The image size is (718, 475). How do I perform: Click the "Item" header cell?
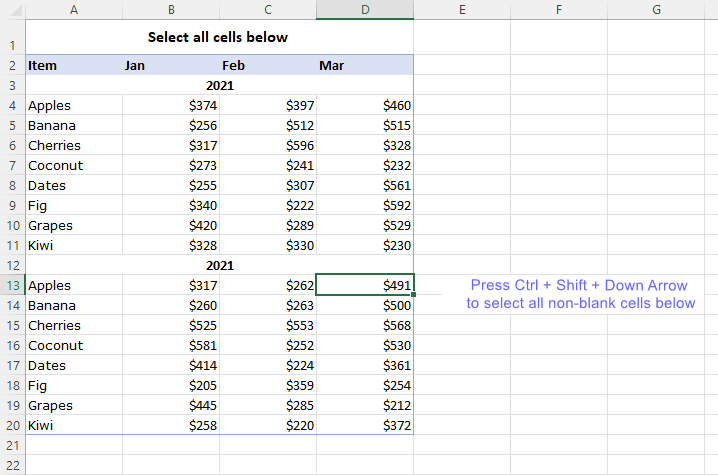pos(74,65)
